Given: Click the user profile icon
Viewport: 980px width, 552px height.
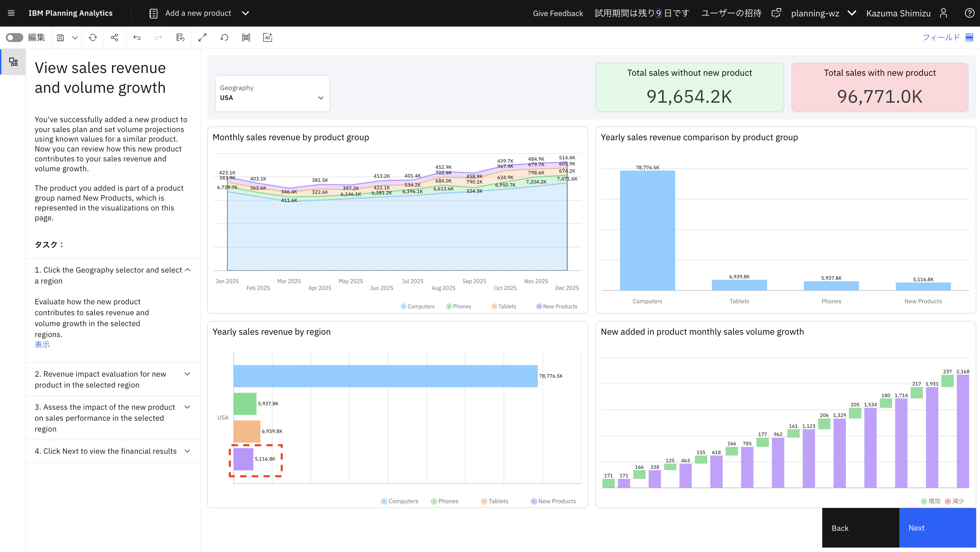Looking at the screenshot, I should click(943, 13).
